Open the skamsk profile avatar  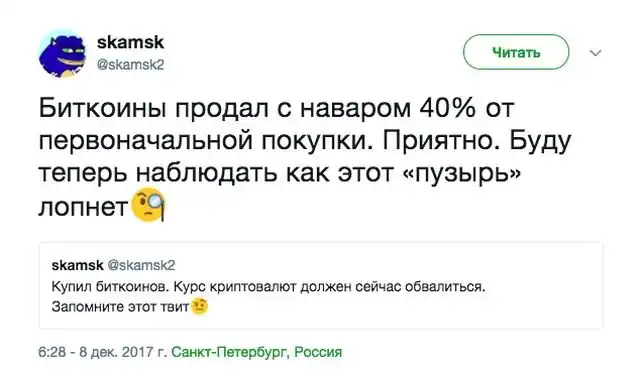coord(62,53)
